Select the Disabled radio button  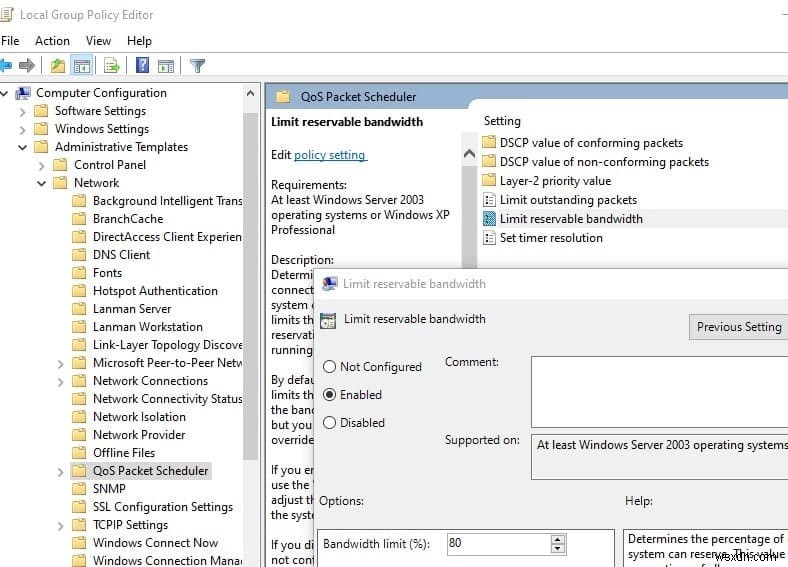click(329, 423)
